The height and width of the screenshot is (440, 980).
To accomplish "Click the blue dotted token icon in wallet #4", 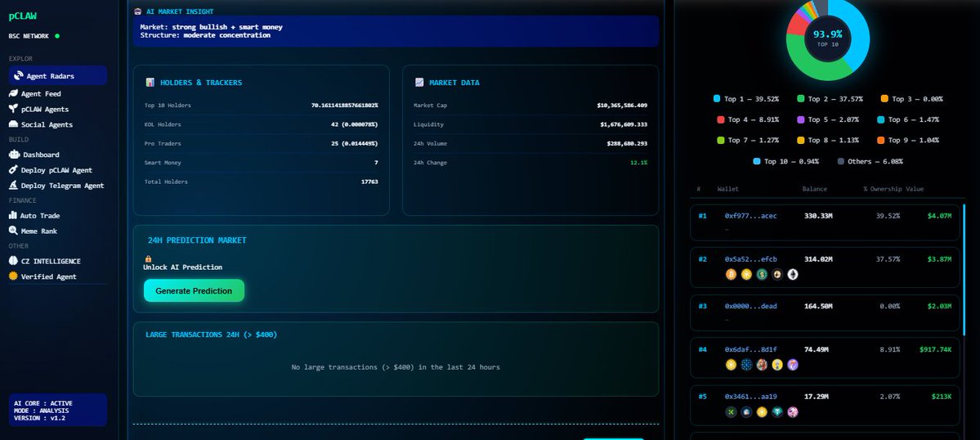I will click(746, 365).
